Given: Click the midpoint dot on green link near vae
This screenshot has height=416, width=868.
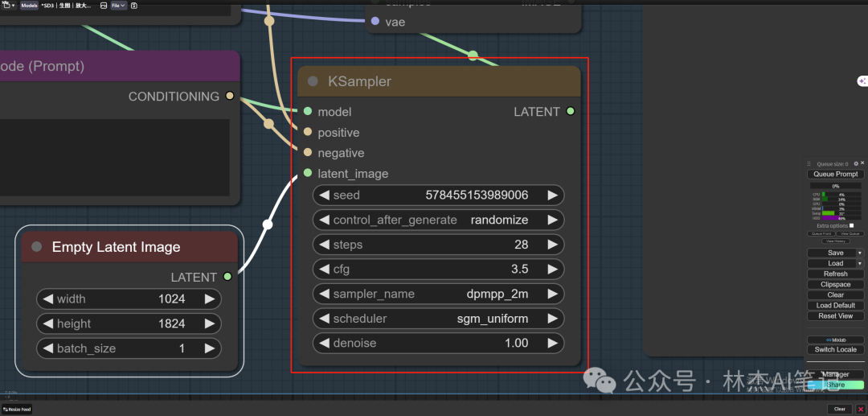Looking at the screenshot, I should point(473,55).
